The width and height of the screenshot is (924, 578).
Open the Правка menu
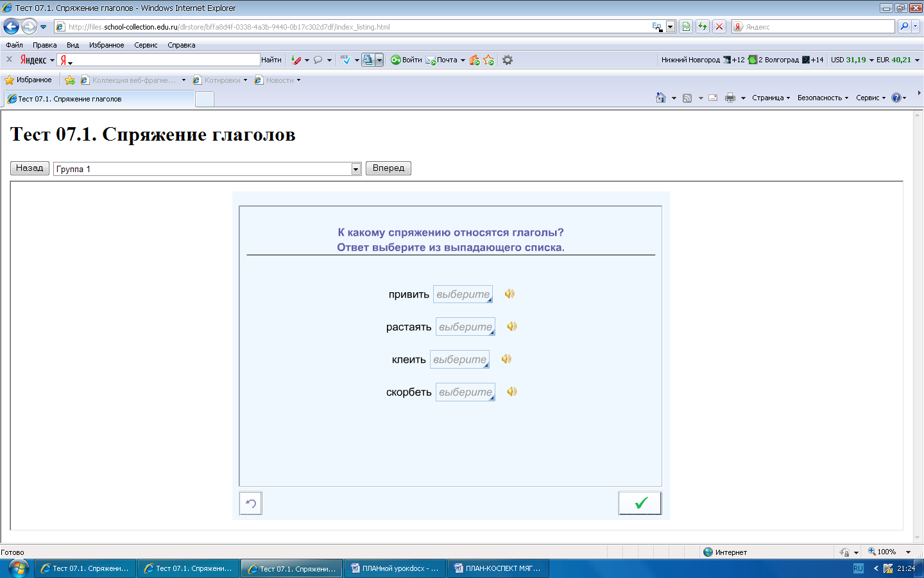[x=44, y=45]
